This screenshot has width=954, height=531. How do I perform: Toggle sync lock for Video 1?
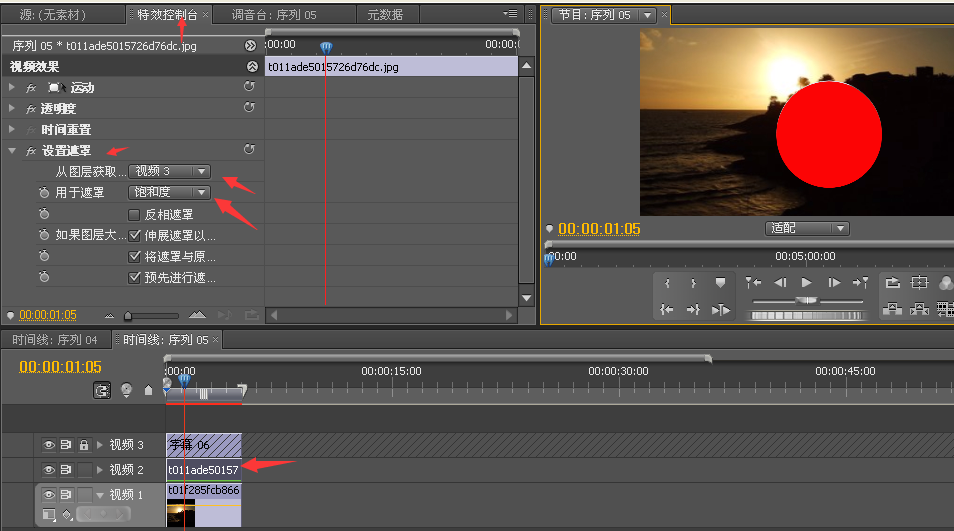click(66, 495)
